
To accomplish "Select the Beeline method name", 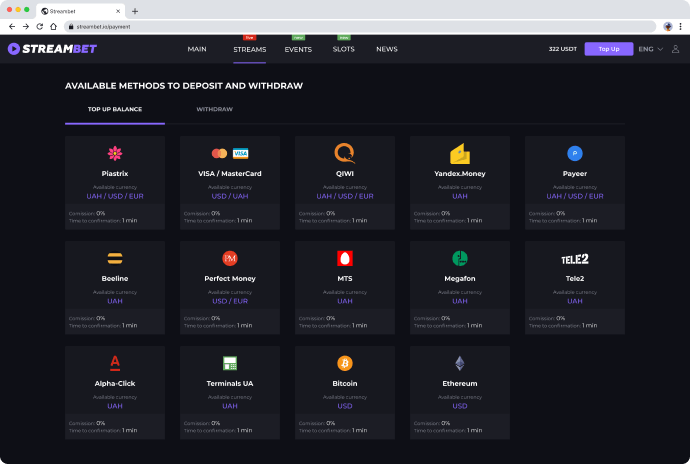I will [115, 278].
